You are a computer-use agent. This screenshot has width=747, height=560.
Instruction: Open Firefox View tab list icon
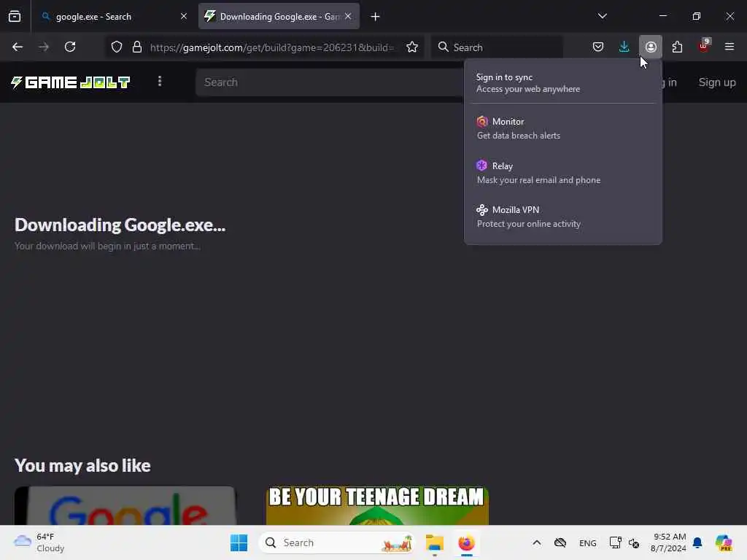15,16
